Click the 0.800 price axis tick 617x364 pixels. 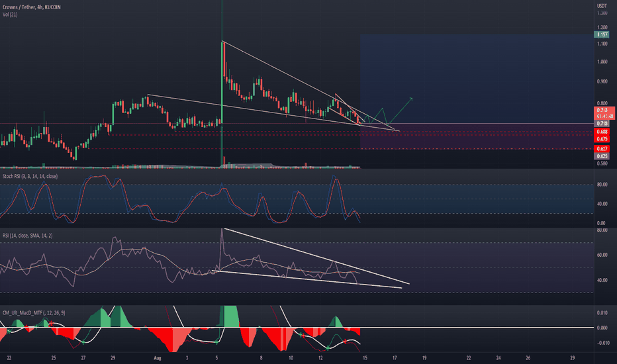(602, 103)
